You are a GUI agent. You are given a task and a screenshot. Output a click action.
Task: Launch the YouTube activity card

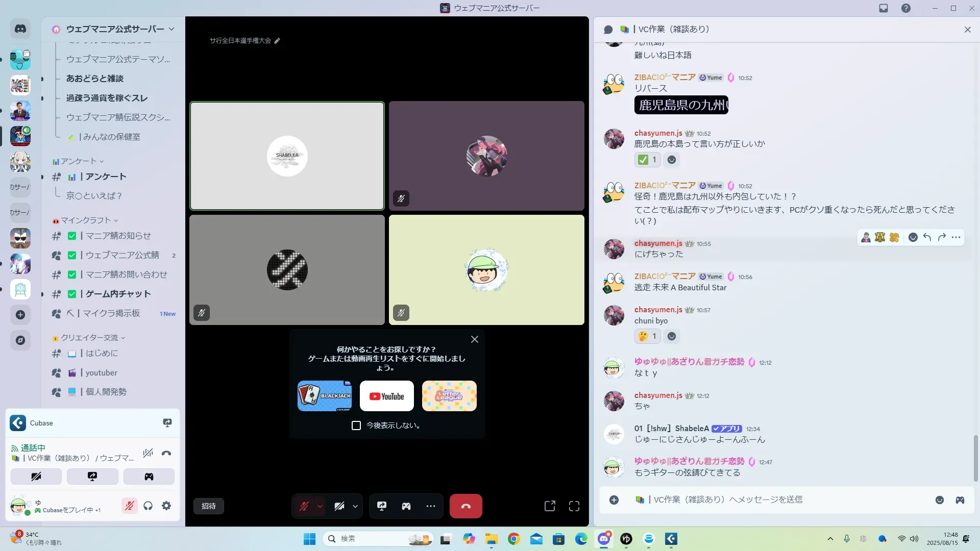(x=386, y=396)
